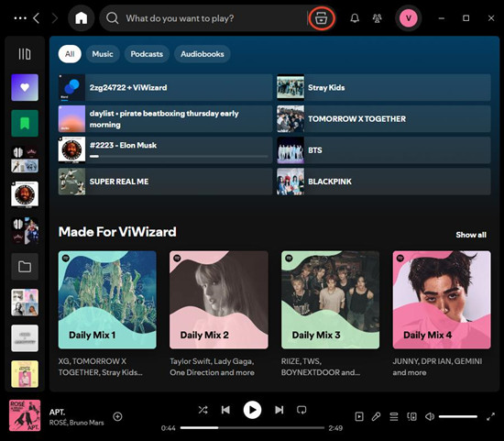The height and width of the screenshot is (441, 504).
Task: Click elapsed time 0:44
Action: pos(169,428)
